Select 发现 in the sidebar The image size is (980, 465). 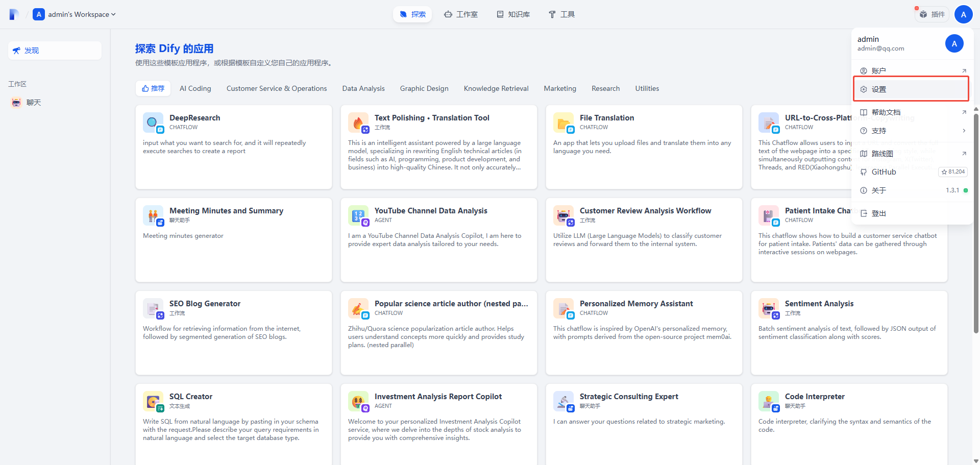55,51
